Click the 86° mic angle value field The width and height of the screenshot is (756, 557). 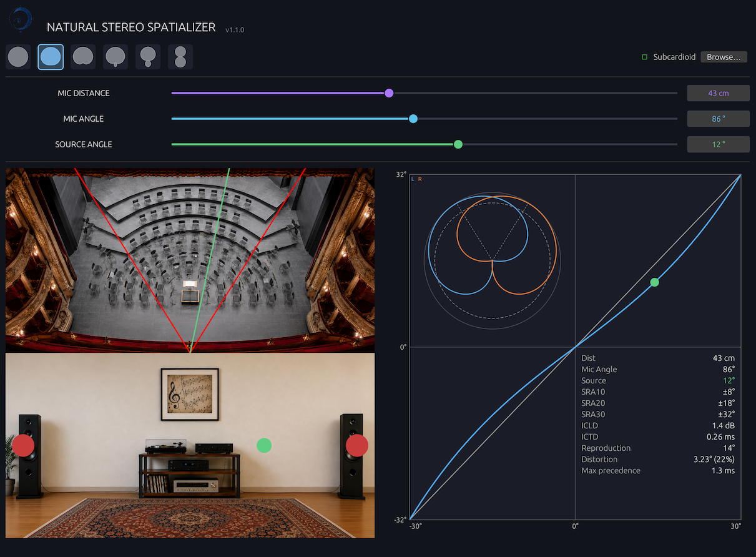coord(719,119)
